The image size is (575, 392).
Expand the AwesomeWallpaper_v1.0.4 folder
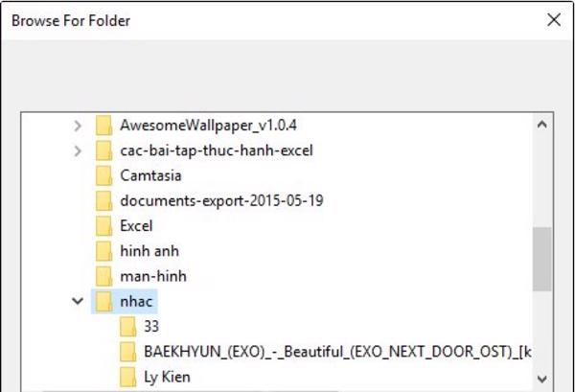[78, 126]
